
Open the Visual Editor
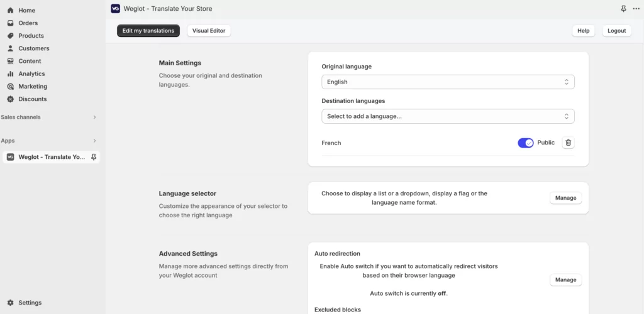click(x=209, y=31)
